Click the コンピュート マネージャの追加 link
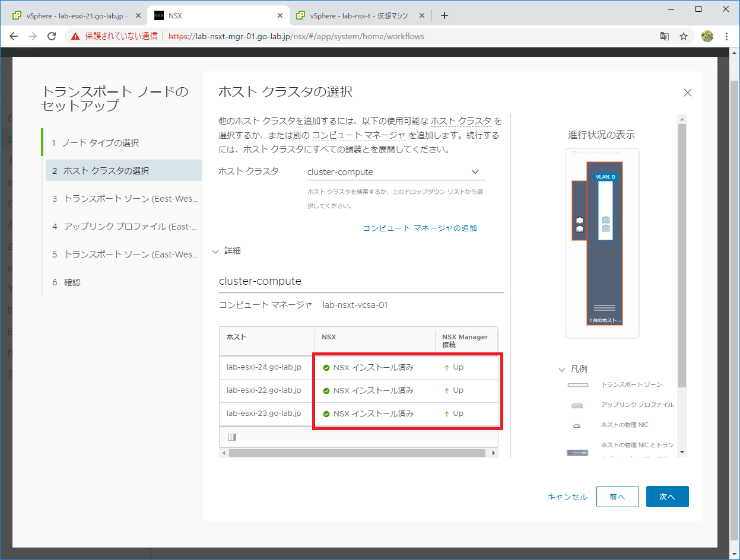 point(420,228)
